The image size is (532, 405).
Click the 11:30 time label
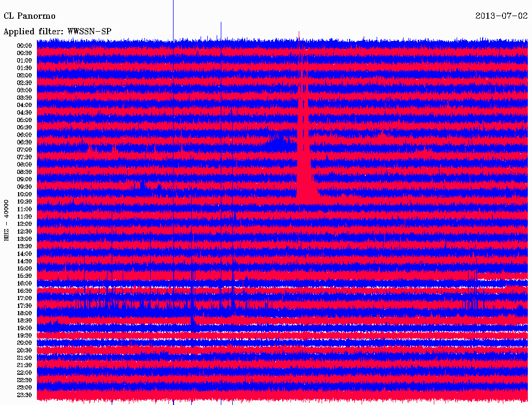tap(24, 217)
